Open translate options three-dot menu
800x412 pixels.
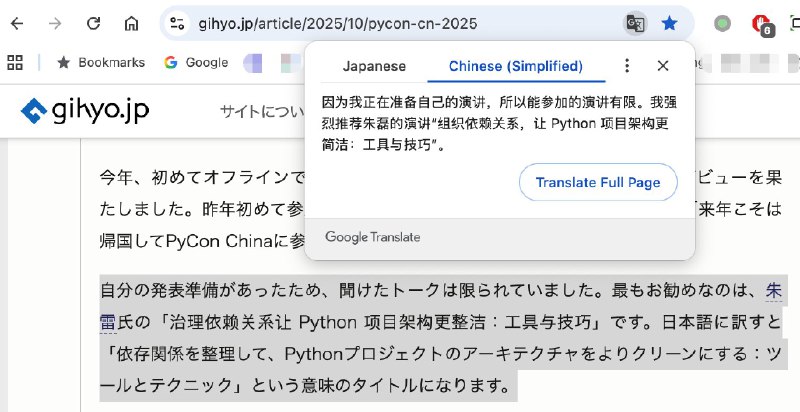[627, 66]
